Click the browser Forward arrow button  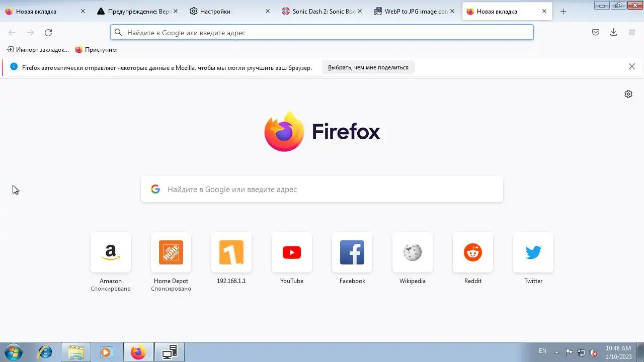coord(30,33)
